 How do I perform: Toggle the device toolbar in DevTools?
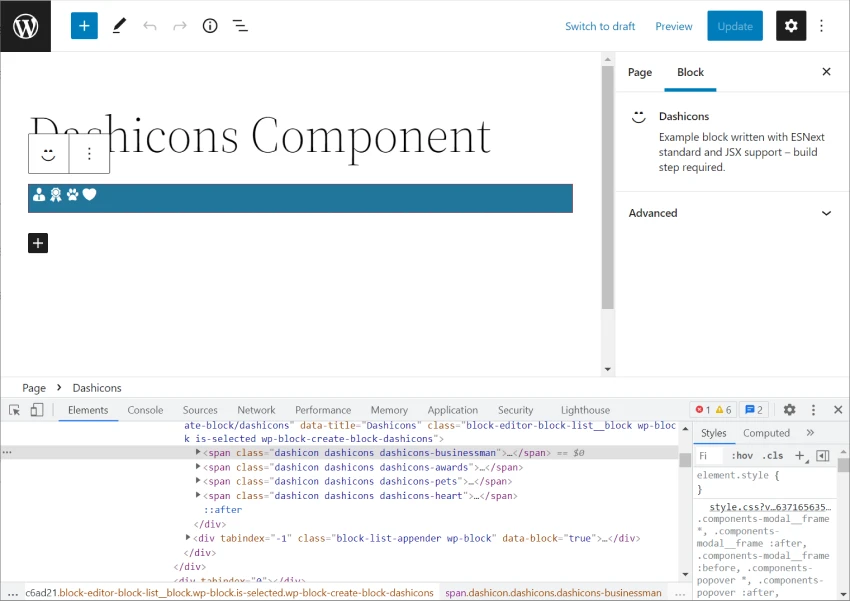[x=37, y=410]
